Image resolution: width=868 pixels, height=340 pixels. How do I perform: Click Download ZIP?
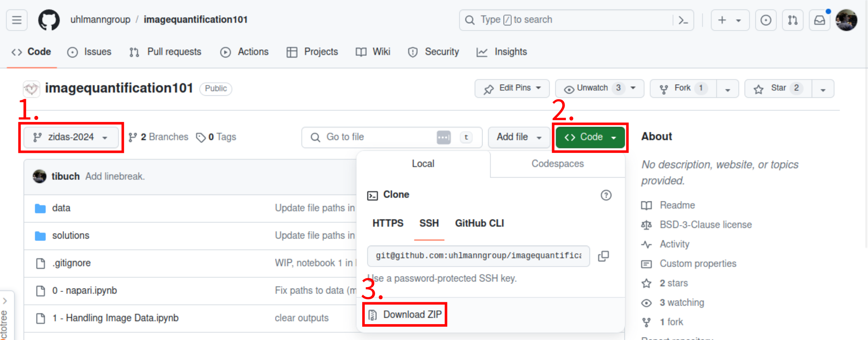[405, 315]
